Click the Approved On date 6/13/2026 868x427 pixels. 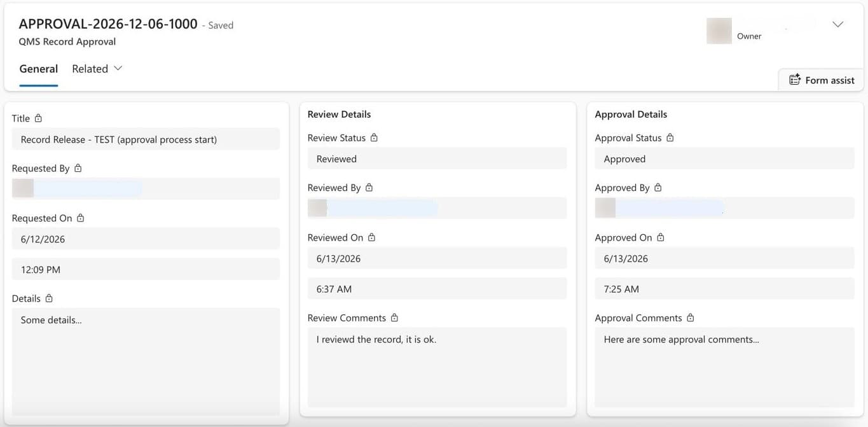(x=724, y=258)
